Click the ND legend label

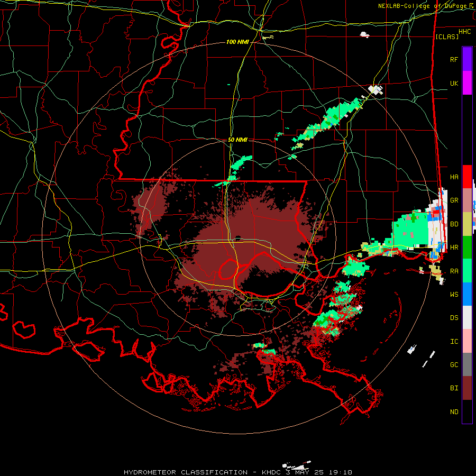pyautogui.click(x=454, y=412)
